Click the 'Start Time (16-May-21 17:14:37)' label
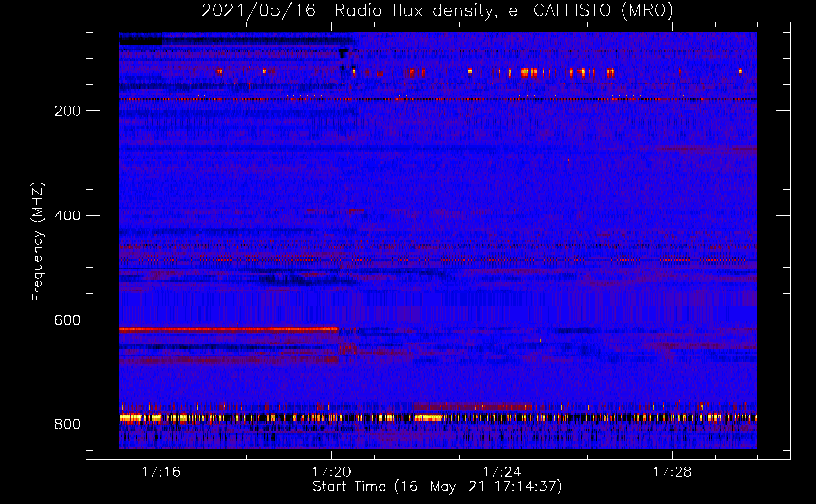The width and height of the screenshot is (816, 504). point(437,487)
